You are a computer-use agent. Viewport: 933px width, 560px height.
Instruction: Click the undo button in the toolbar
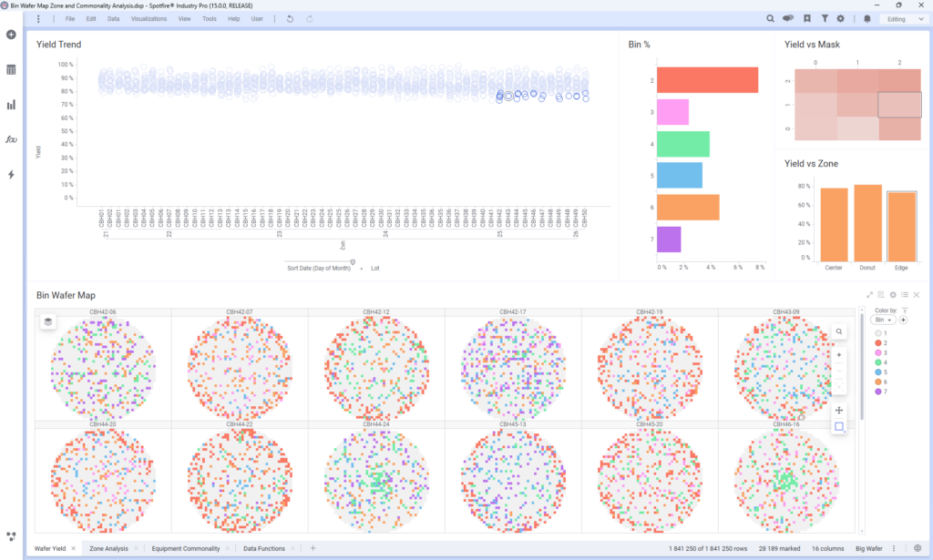(x=290, y=18)
